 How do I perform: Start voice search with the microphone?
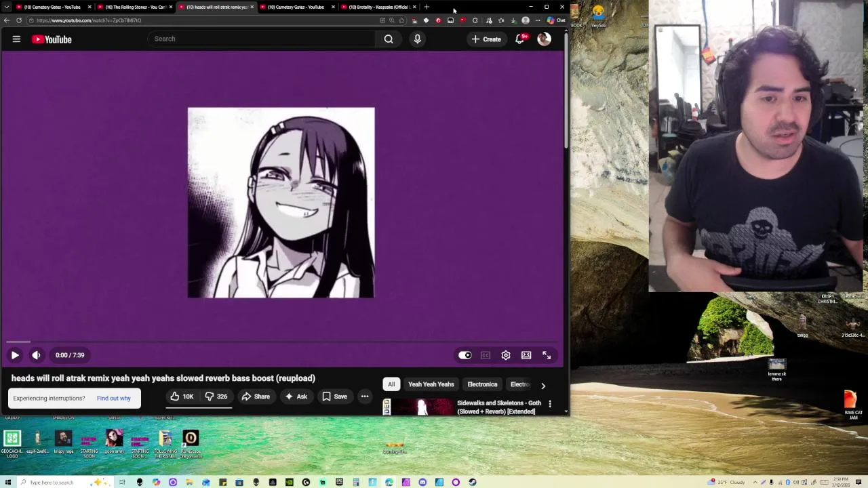coord(417,39)
